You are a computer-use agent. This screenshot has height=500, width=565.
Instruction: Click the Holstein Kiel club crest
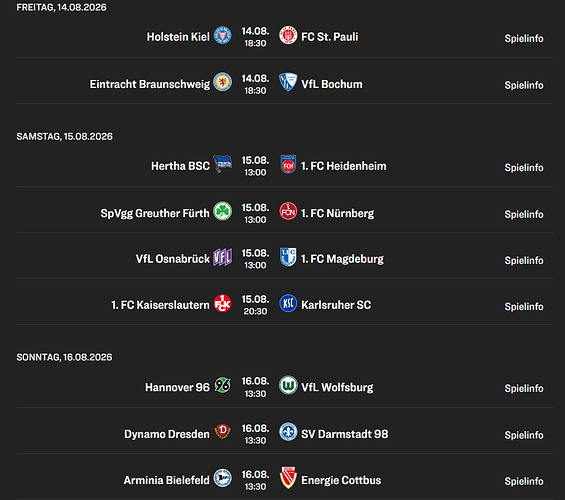222,35
